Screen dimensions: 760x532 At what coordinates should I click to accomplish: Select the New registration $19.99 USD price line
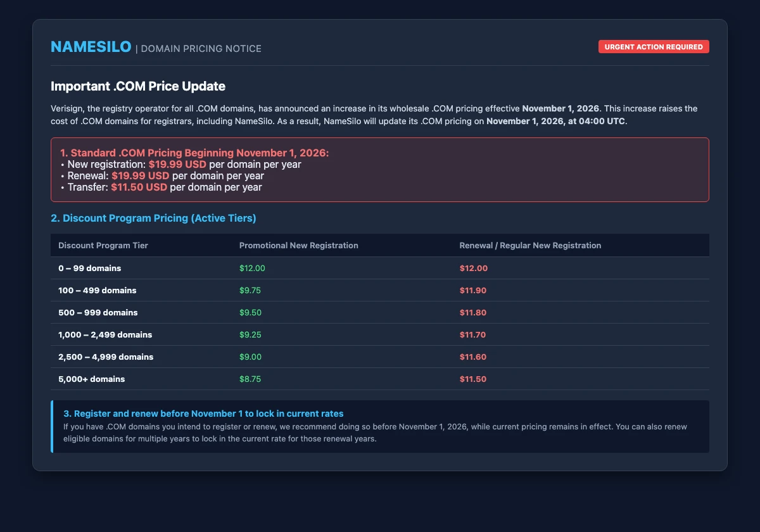[180, 165]
